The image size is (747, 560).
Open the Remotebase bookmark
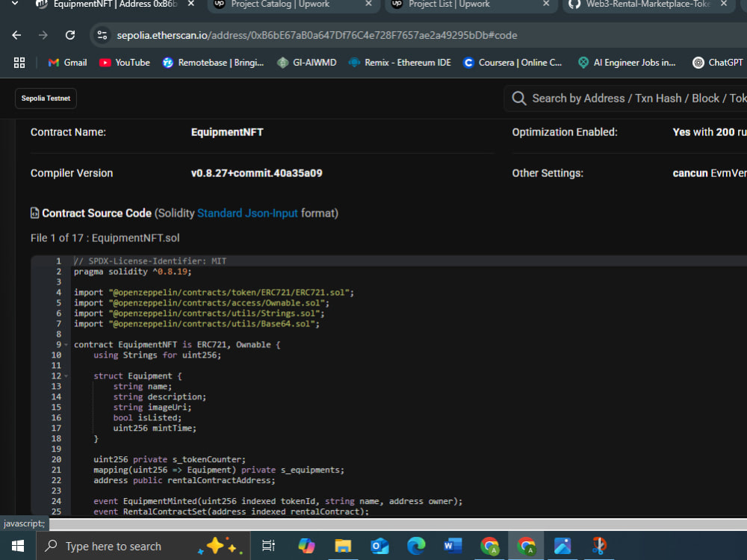point(213,63)
